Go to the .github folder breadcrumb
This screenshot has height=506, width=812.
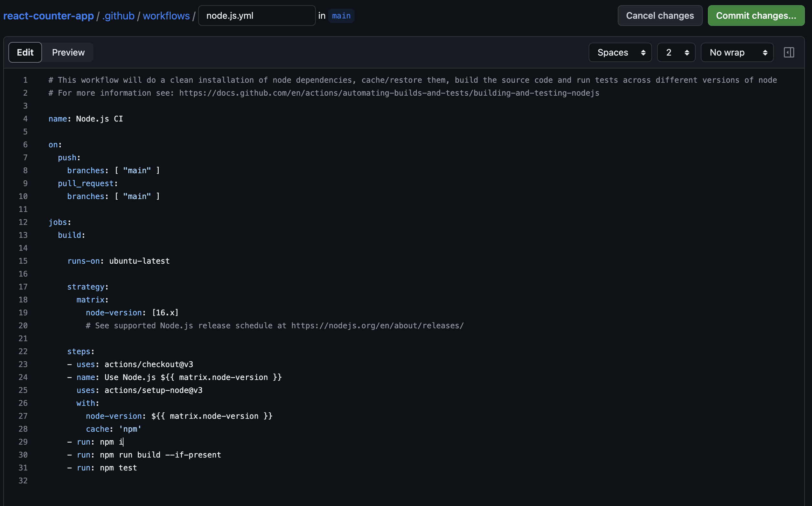pos(118,16)
